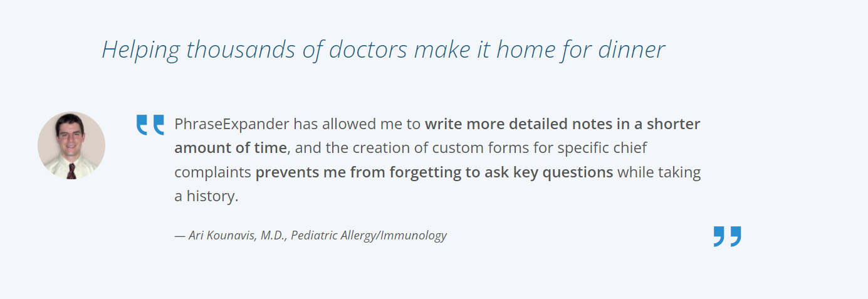Click the closing blue quotation mark icon

pos(727,236)
